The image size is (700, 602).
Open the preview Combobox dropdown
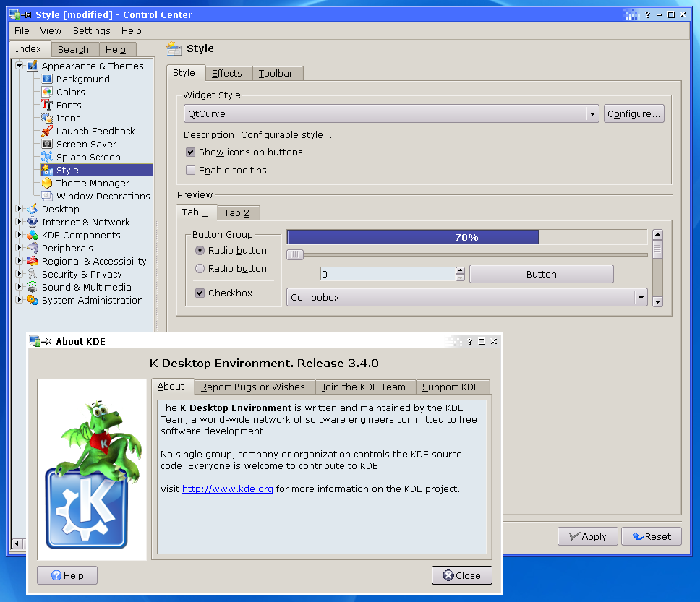[x=641, y=297]
